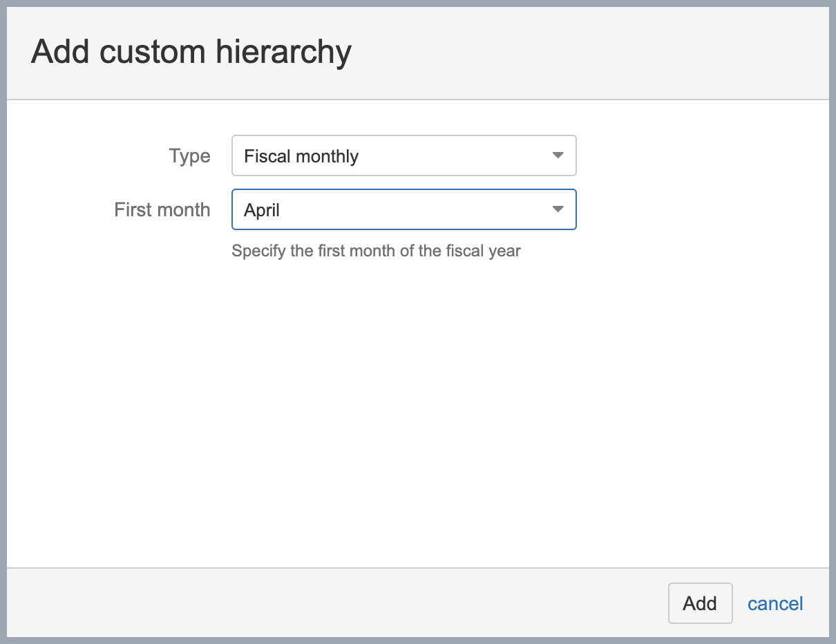Click the cancel link
Screen dimensions: 836x644
coord(775,603)
